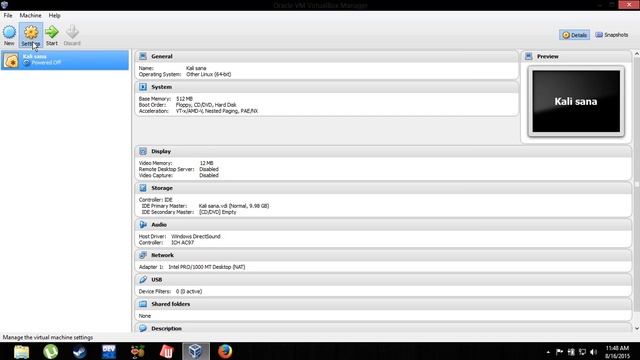The width and height of the screenshot is (640, 360).
Task: Select the Kali sana VM icon in list
Action: tap(11, 60)
